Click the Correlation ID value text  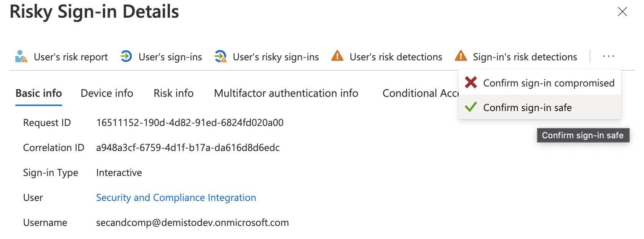click(x=188, y=148)
